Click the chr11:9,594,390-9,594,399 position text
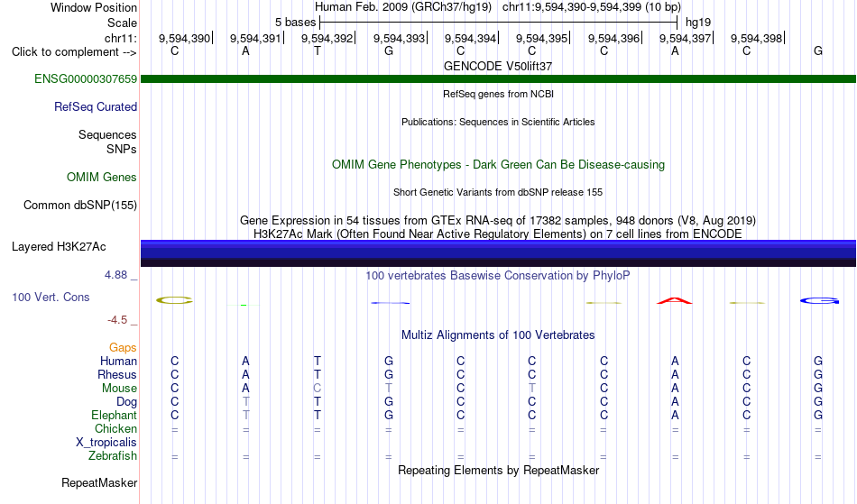 592,7
